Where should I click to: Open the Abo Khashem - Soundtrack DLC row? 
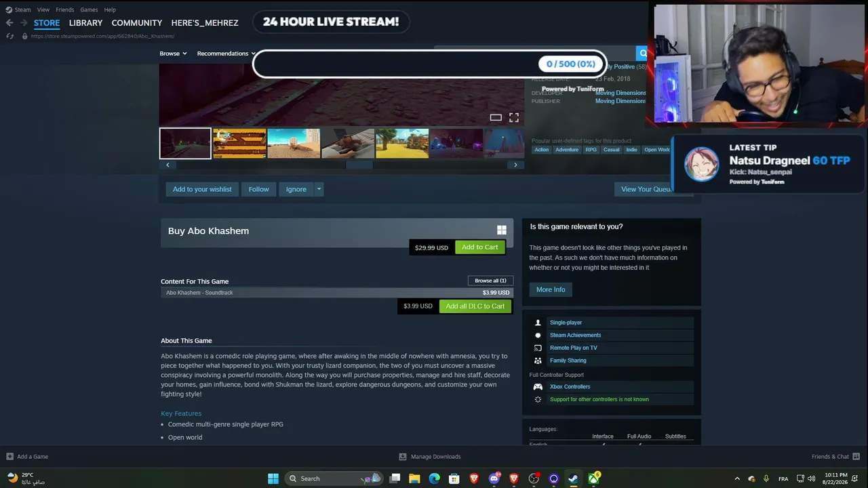337,293
